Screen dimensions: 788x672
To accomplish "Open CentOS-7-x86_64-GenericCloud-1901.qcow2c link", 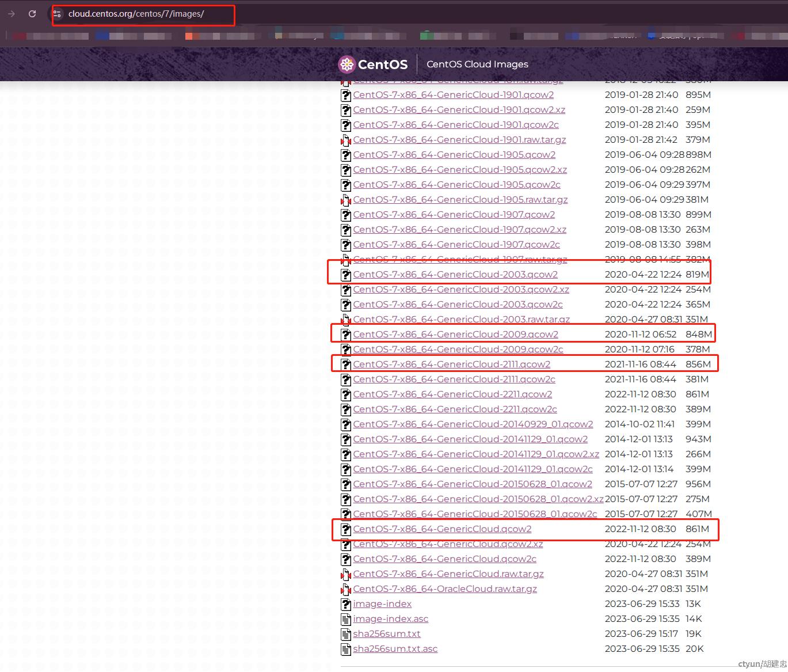I will pos(456,125).
